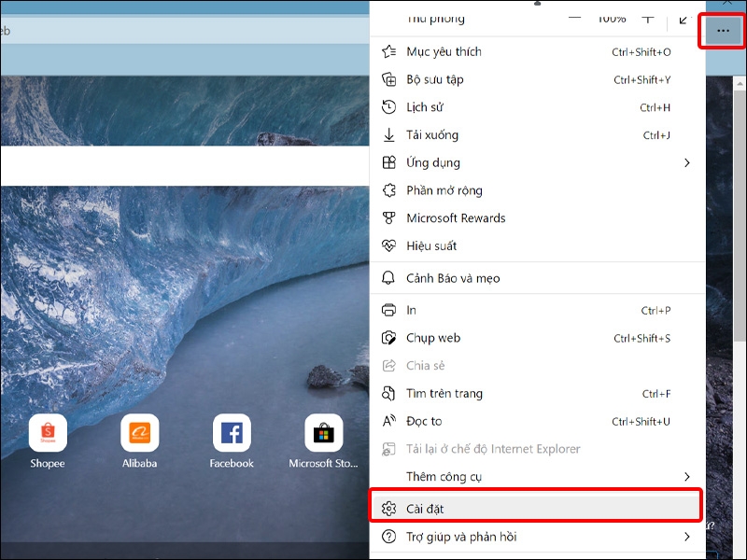
Task: Click the Ctrl+J shortcut text
Action: point(657,135)
